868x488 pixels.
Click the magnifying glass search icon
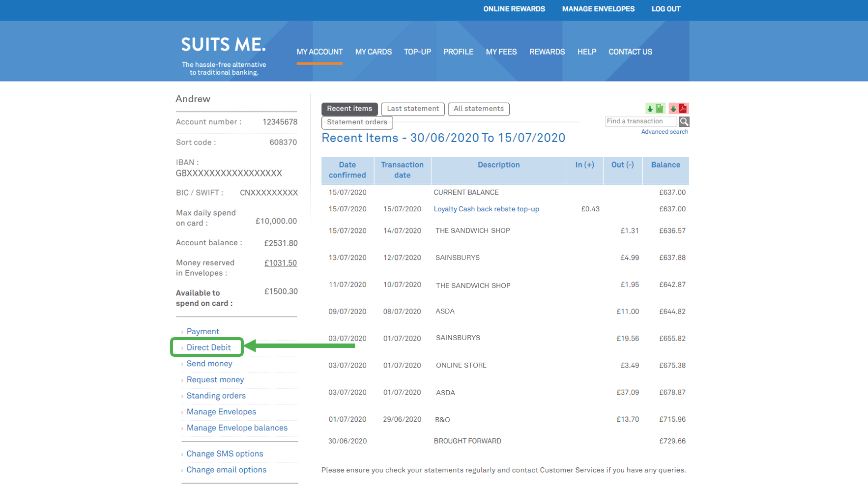pyautogui.click(x=684, y=122)
